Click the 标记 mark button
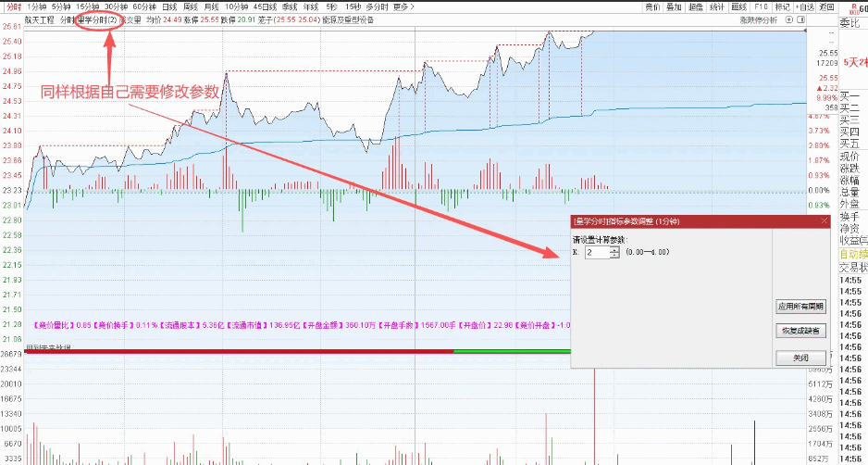The height and width of the screenshot is (465, 868). tap(782, 6)
